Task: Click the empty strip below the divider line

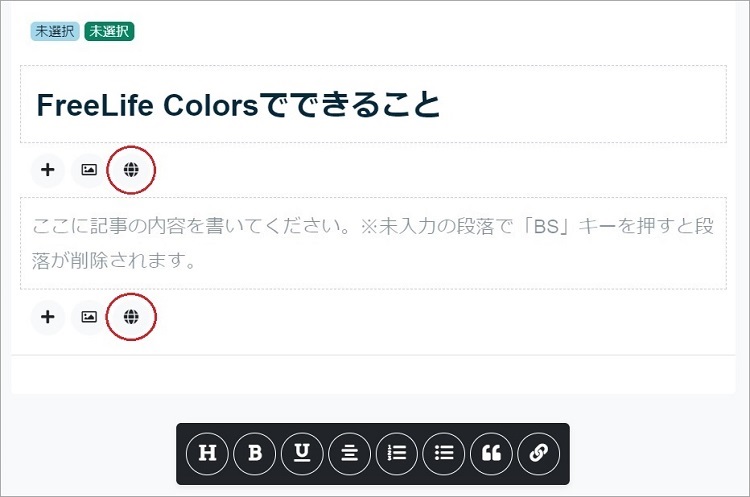Action: pyautogui.click(x=373, y=375)
